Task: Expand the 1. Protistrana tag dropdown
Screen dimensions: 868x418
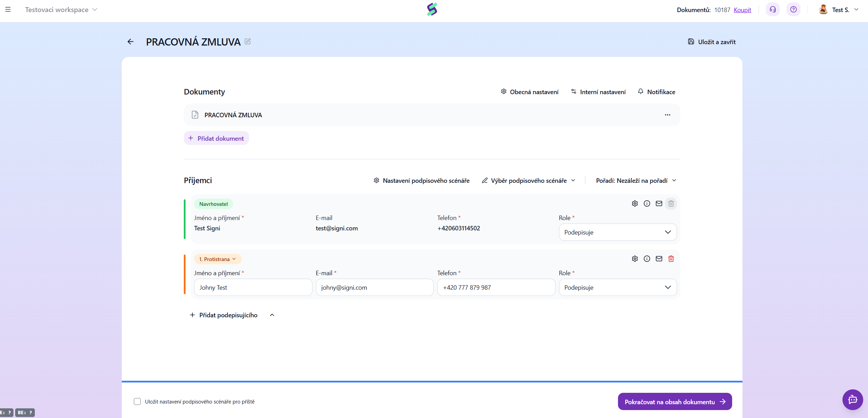Action: point(218,259)
